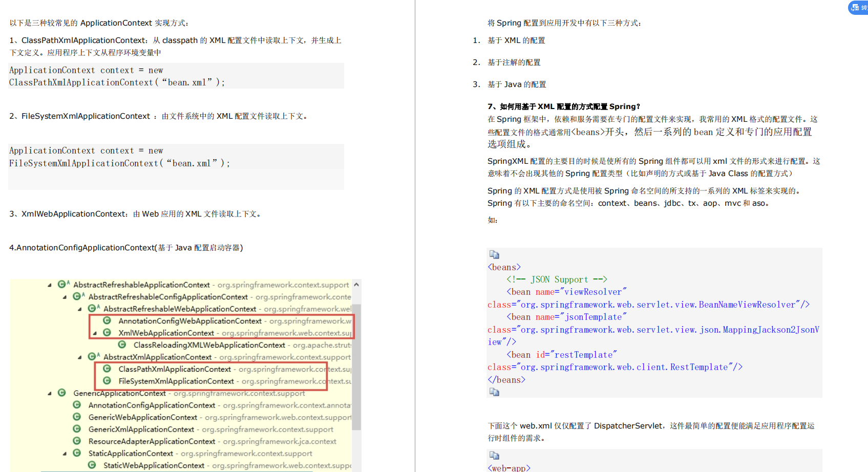Viewport: 868px width, 472px height.
Task: Click the abstract class icon of AbstractRefreshableApplicationContext
Action: click(63, 284)
